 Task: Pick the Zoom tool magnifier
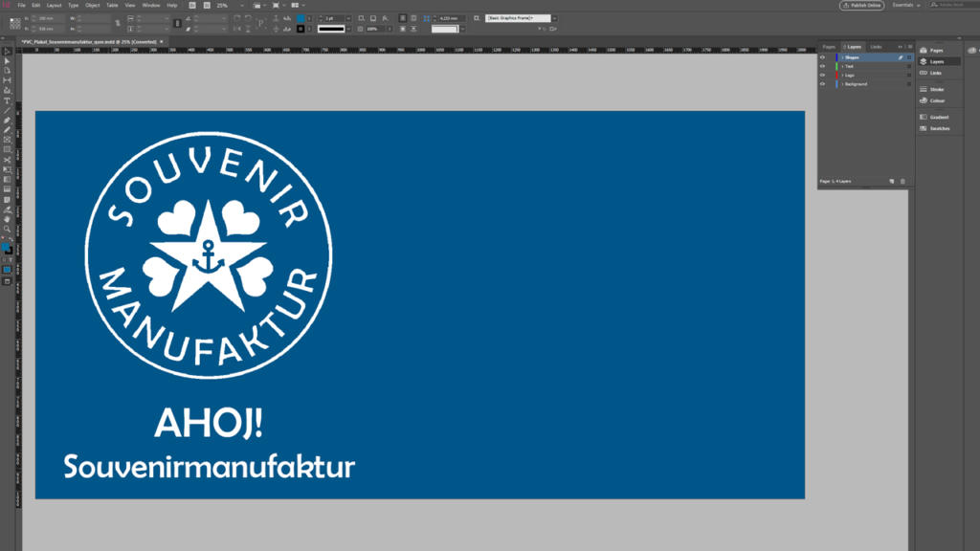[7, 229]
